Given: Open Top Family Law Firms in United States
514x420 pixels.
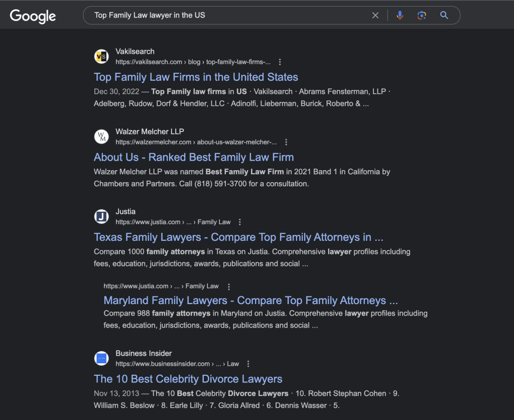Looking at the screenshot, I should tap(196, 77).
